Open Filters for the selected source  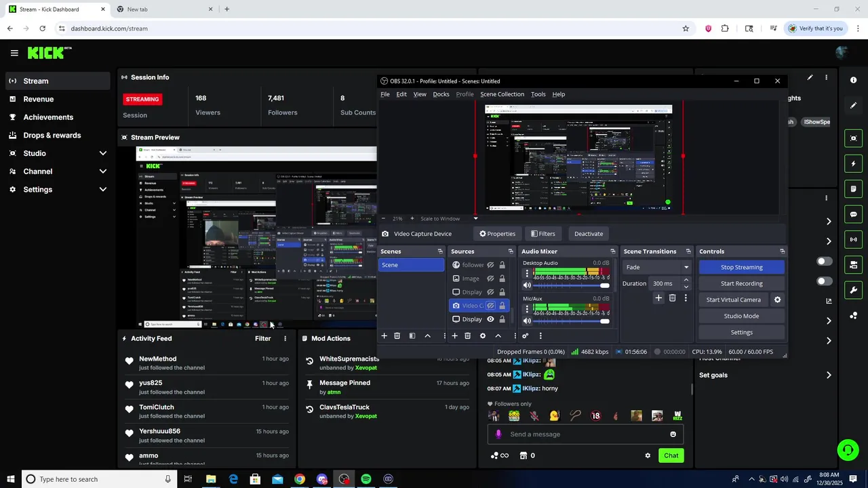[542, 234]
